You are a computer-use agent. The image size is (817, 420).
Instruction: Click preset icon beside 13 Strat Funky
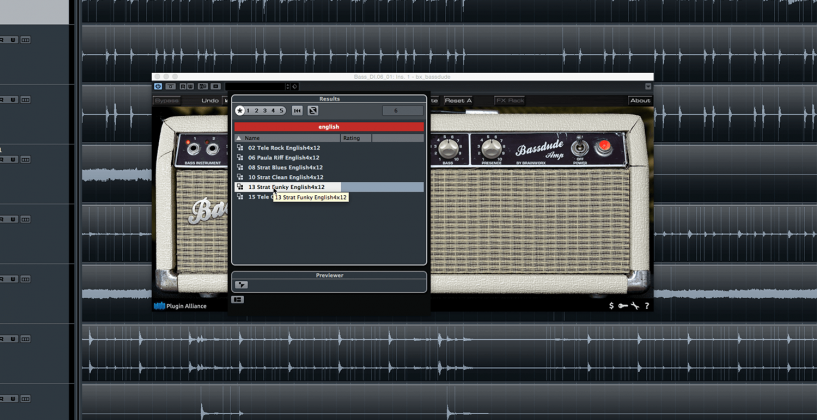pos(240,187)
